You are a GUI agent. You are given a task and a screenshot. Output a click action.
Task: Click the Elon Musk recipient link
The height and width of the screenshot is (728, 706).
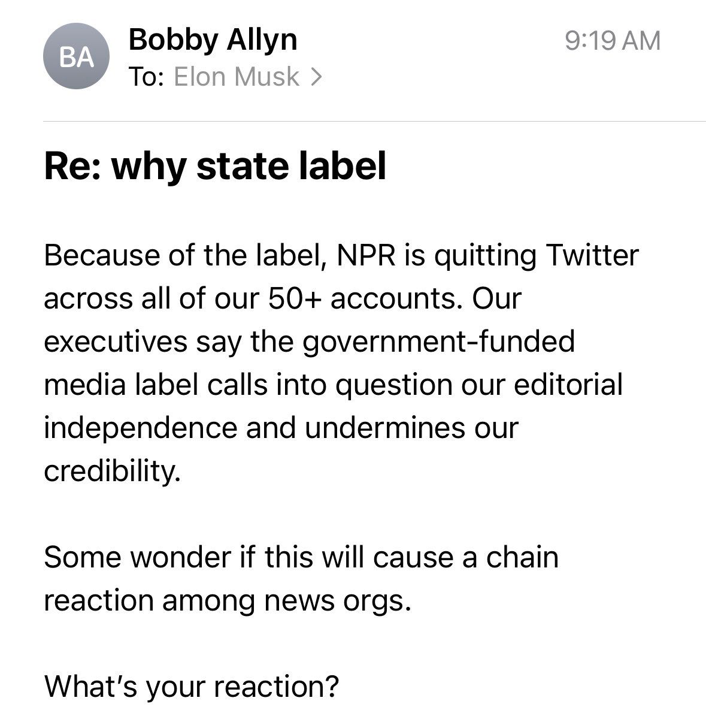(237, 75)
